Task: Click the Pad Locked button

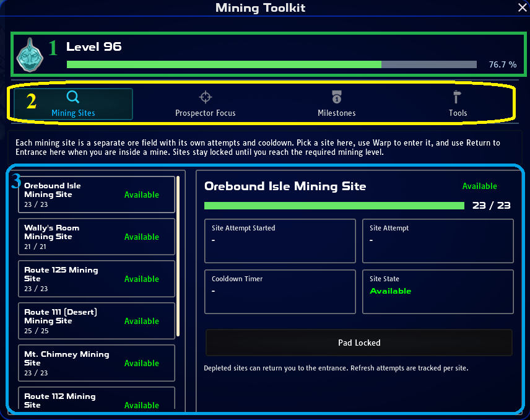Action: 359,343
